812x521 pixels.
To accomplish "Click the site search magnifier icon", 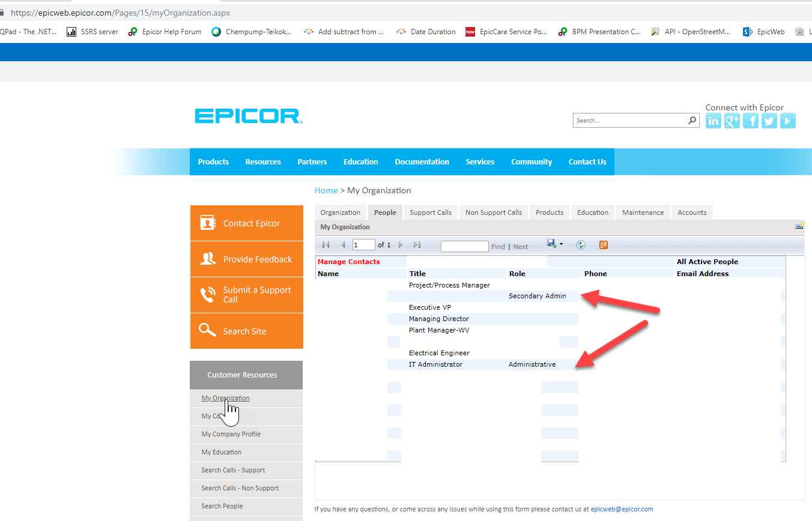I will point(692,120).
